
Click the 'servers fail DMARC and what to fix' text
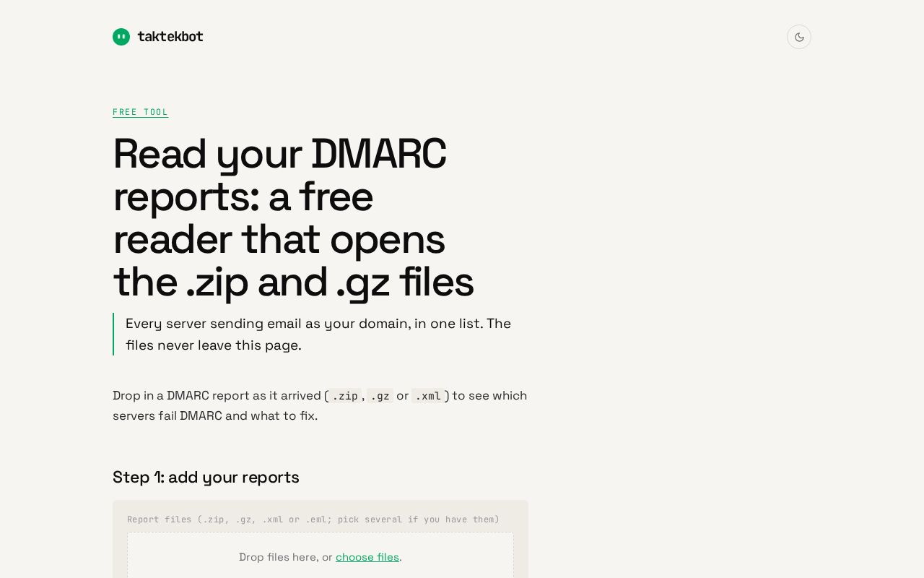click(215, 416)
